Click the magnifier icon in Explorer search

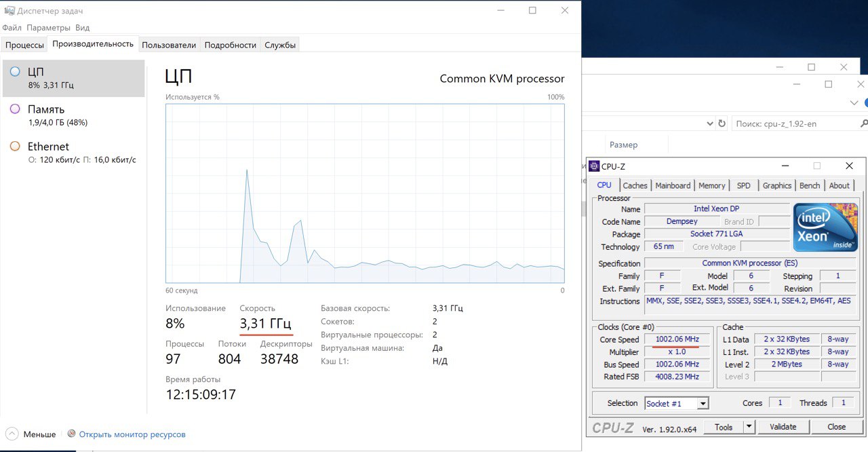[x=863, y=124]
